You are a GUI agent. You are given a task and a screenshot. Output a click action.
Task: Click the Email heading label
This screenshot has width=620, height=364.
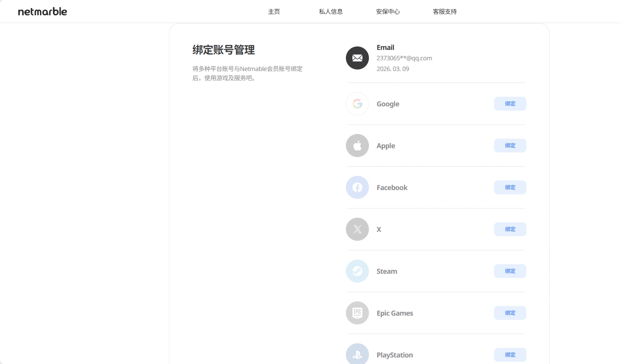pyautogui.click(x=385, y=47)
